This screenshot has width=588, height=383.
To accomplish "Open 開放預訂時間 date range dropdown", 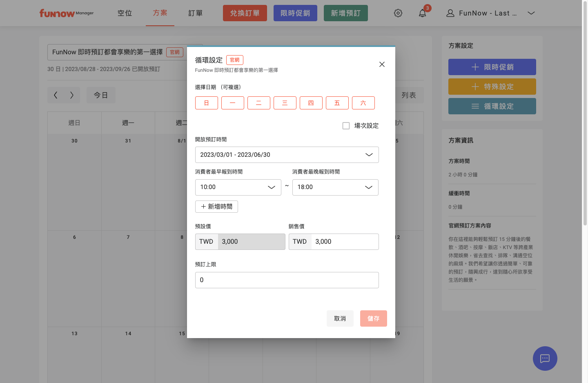I will tap(287, 155).
